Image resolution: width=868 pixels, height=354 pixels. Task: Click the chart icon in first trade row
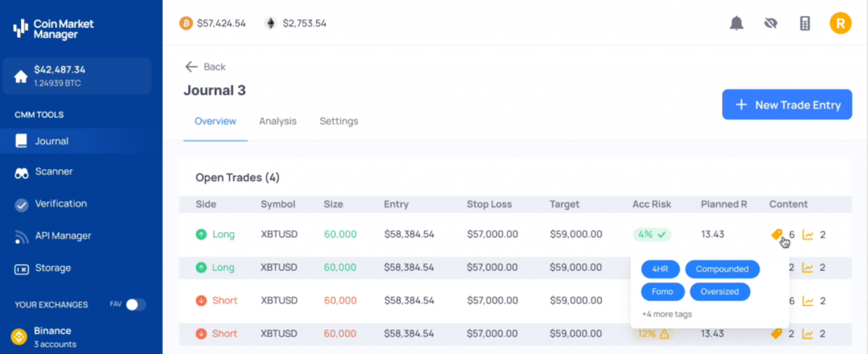808,235
